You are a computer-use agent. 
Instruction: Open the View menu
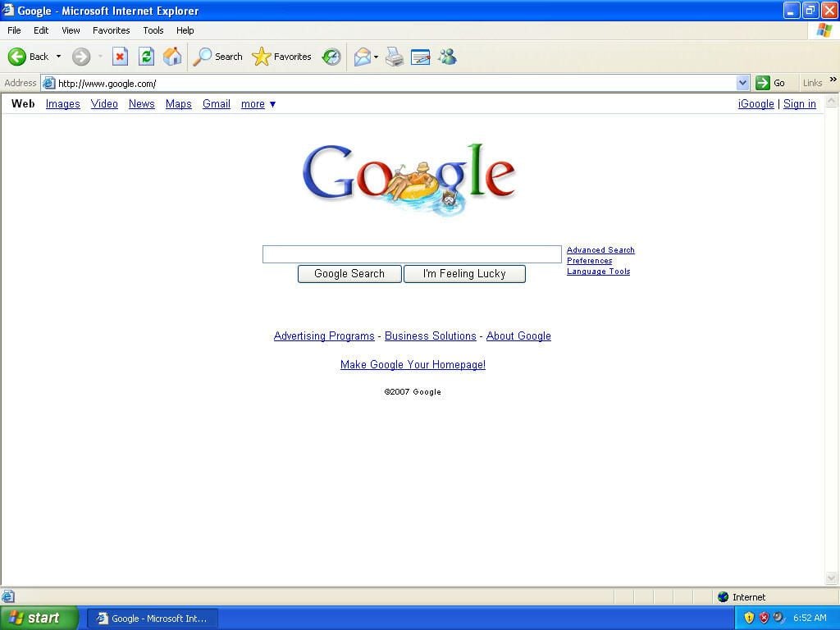[71, 30]
